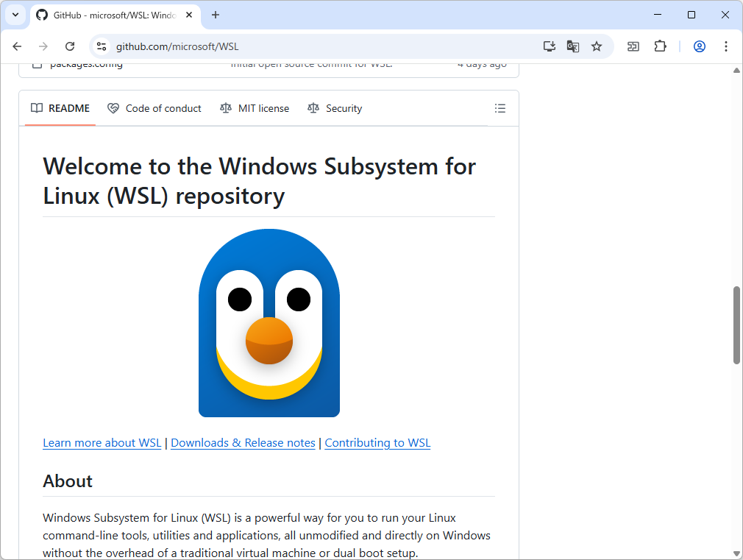Click the Chrome profile avatar icon
This screenshot has width=743, height=560.
click(x=699, y=46)
